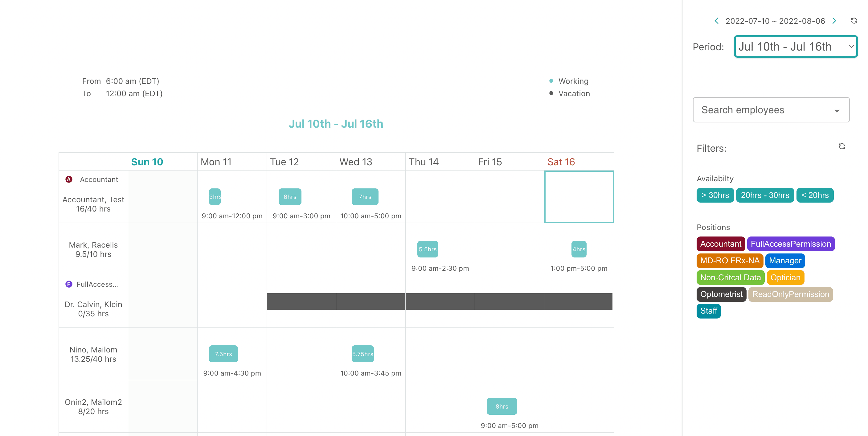The image size is (868, 436).
Task: Filter by the Manager position
Action: point(785,261)
